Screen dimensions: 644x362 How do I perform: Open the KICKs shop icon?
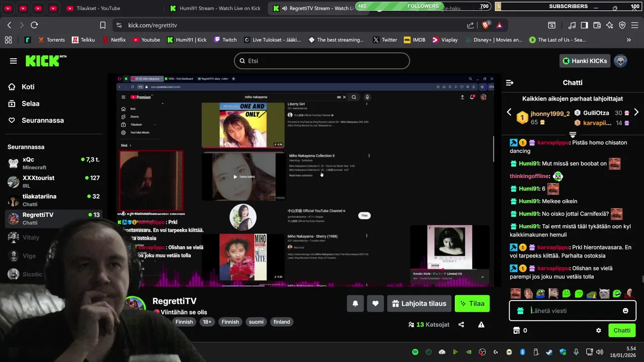pos(516,330)
